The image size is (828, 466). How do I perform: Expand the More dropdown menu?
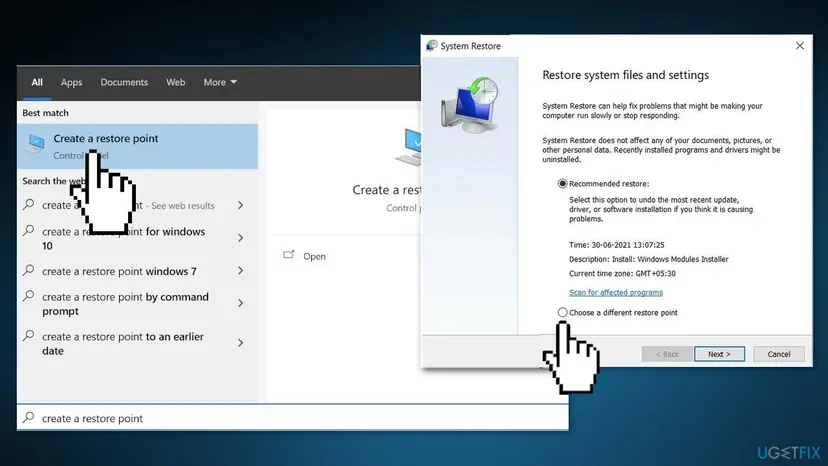[x=220, y=82]
